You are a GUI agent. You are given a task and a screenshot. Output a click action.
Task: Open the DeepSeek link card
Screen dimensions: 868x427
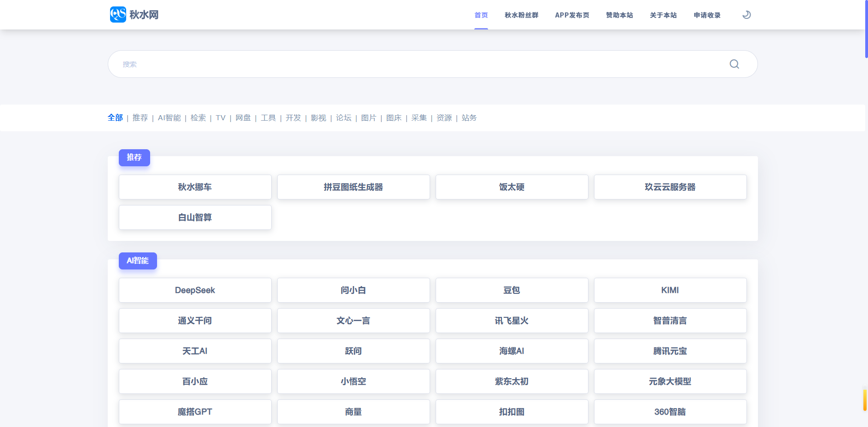click(x=195, y=290)
